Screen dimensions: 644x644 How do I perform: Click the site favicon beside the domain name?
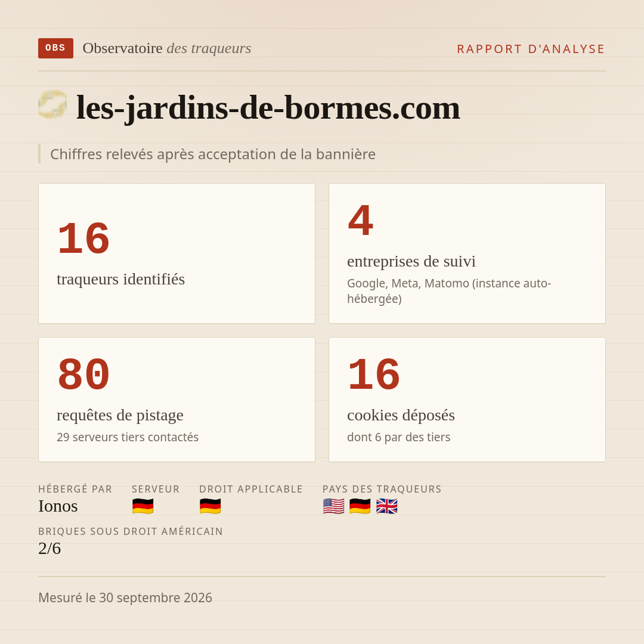tap(52, 105)
